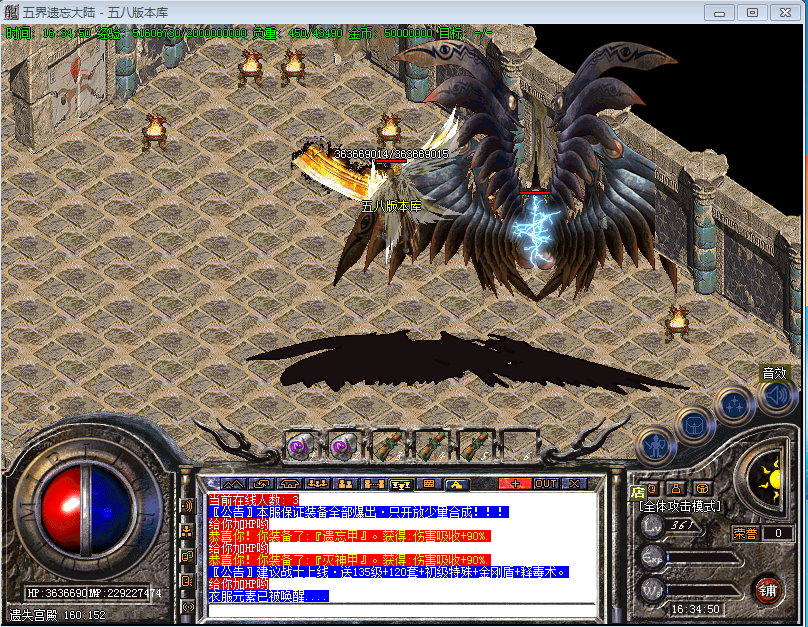Click the OUT button above chat
808x627 pixels.
coord(545,484)
